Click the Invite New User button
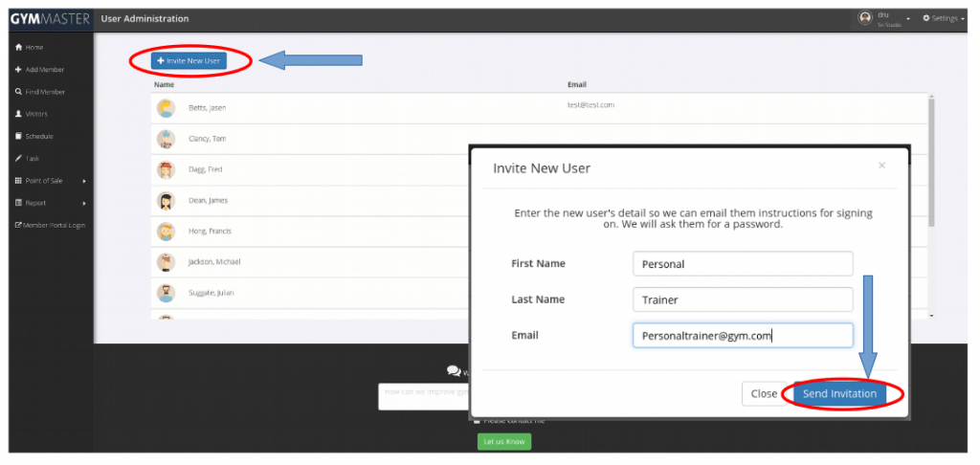 189,60
